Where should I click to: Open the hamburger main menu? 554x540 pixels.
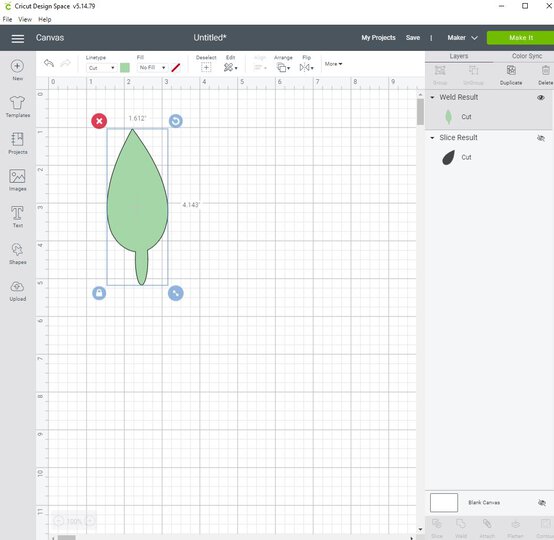18,38
